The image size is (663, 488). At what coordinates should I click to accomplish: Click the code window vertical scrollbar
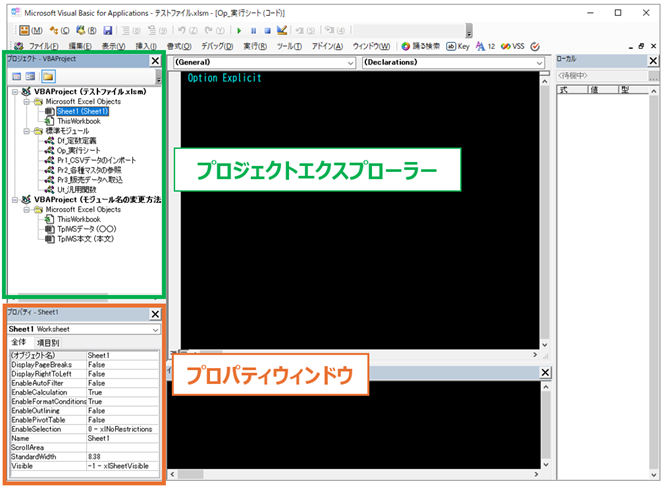click(545, 211)
